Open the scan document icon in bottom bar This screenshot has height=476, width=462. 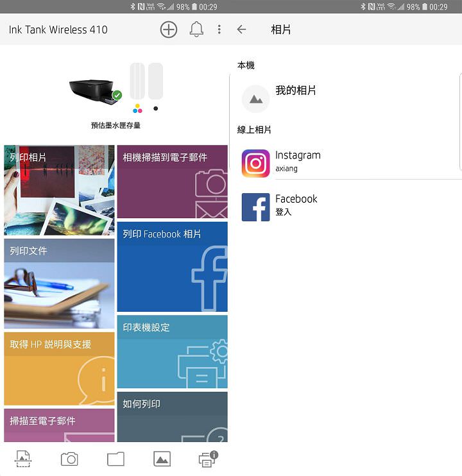(23, 459)
